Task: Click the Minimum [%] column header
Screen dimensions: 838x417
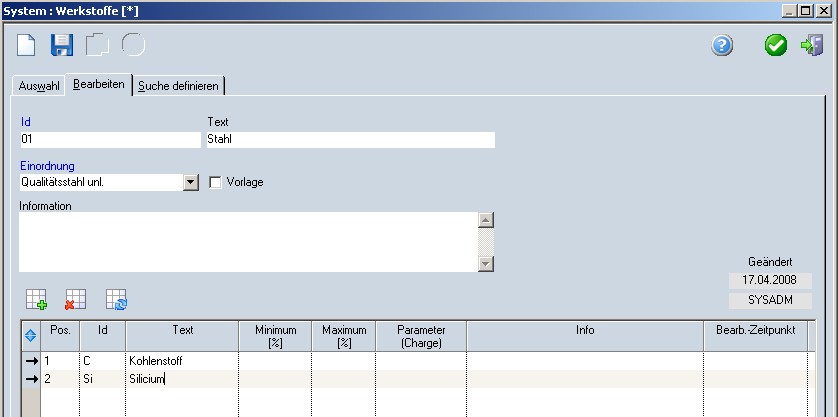Action: [275, 335]
